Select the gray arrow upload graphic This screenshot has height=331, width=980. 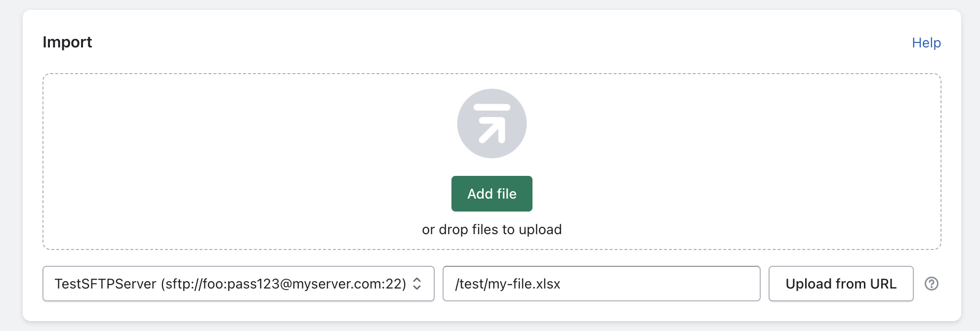pyautogui.click(x=491, y=124)
